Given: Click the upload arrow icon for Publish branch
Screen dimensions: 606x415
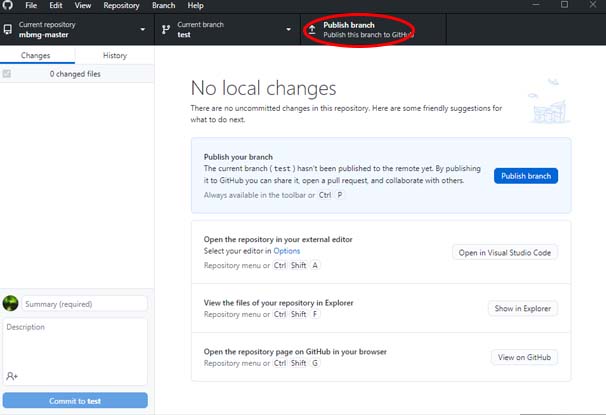Looking at the screenshot, I should 312,29.
